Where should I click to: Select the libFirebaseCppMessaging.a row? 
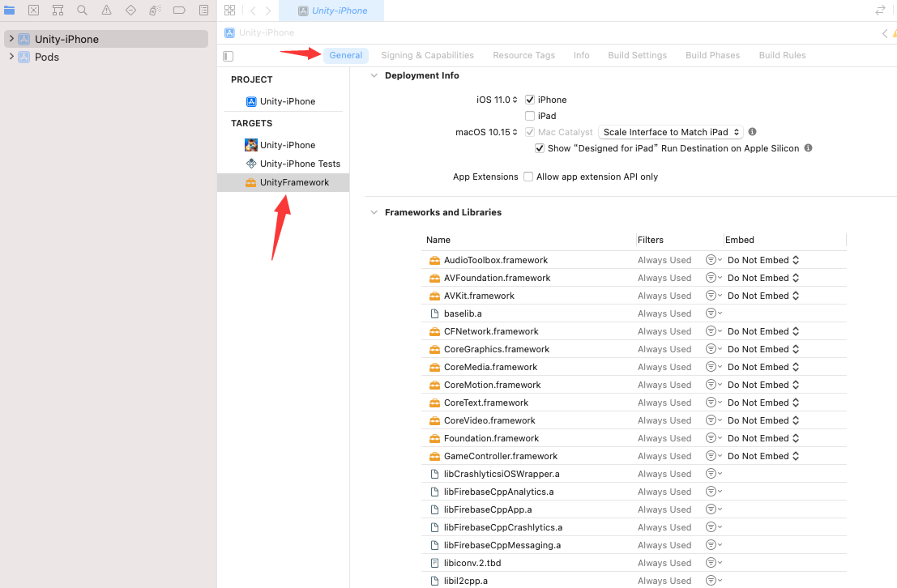[634, 544]
